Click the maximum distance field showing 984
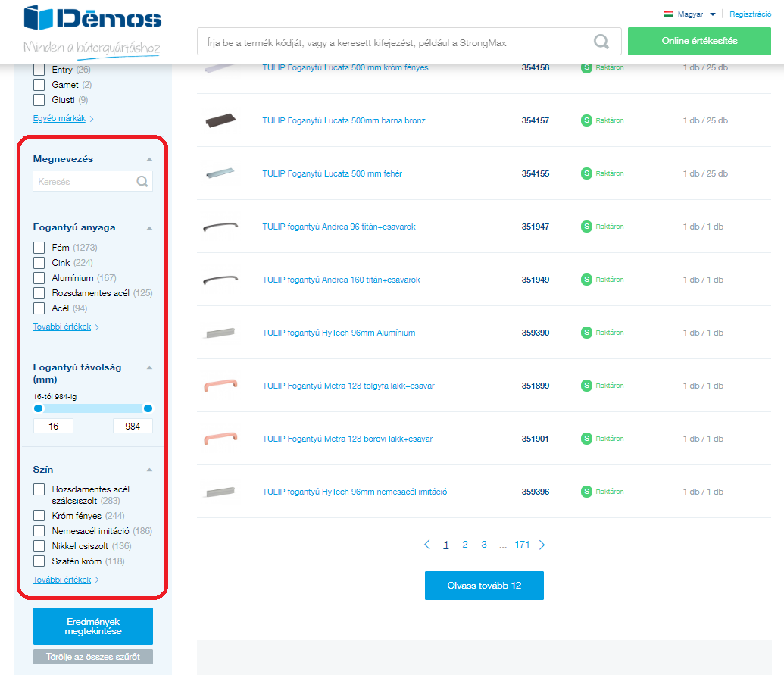The height and width of the screenshot is (675, 784). 133,426
